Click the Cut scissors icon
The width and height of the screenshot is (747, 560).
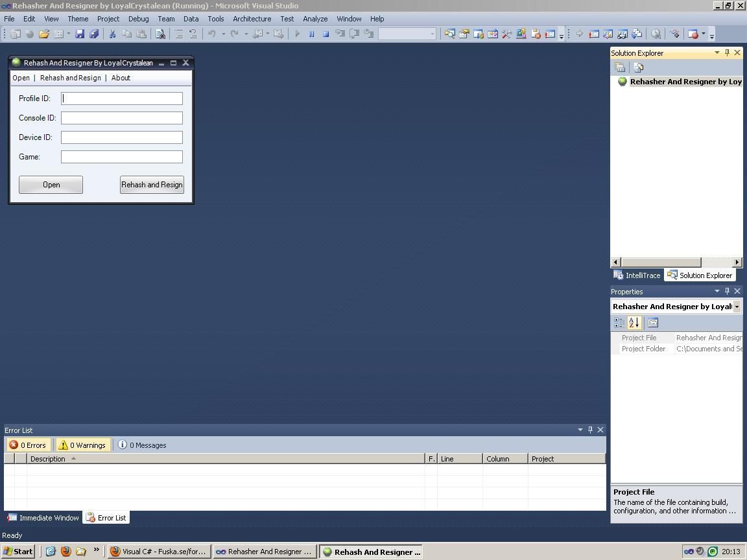point(112,34)
